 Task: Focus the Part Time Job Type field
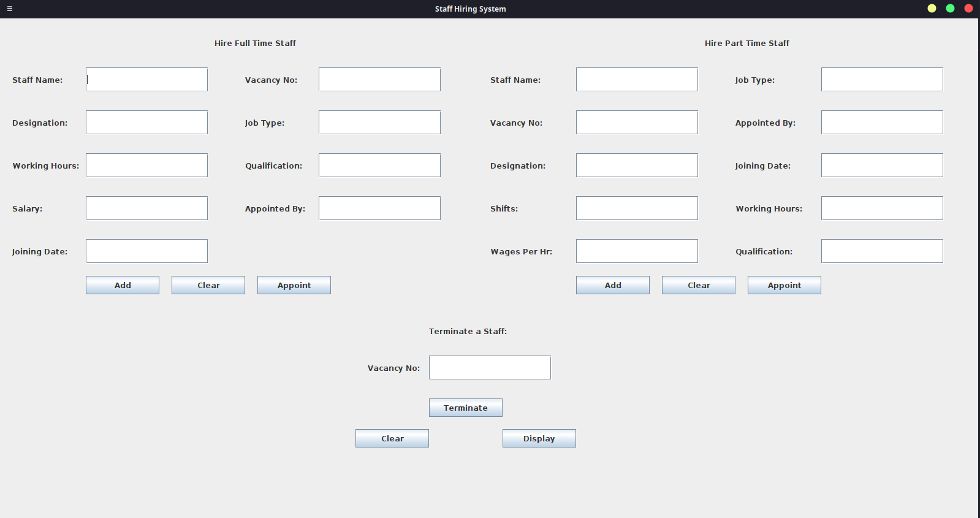(882, 80)
